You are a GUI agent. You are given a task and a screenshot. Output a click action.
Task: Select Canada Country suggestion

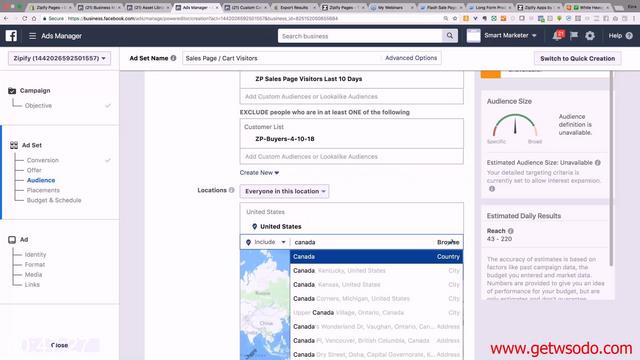(x=376, y=256)
